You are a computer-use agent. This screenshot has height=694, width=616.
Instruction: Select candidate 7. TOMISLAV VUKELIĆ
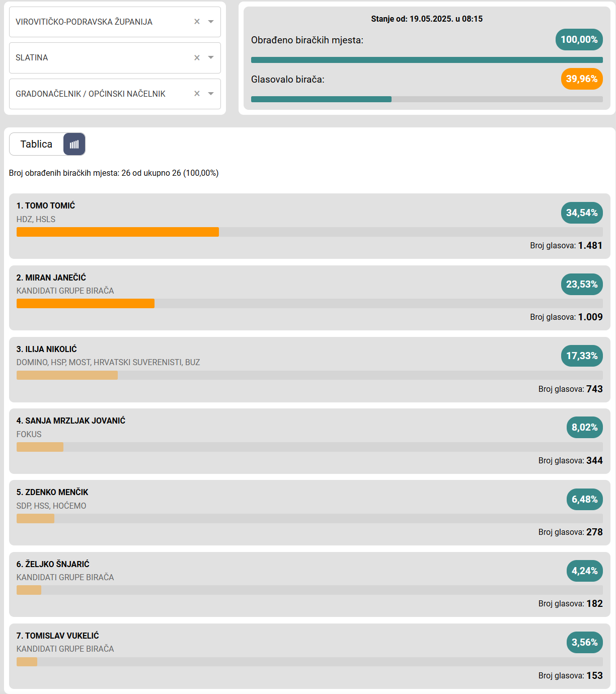point(58,636)
